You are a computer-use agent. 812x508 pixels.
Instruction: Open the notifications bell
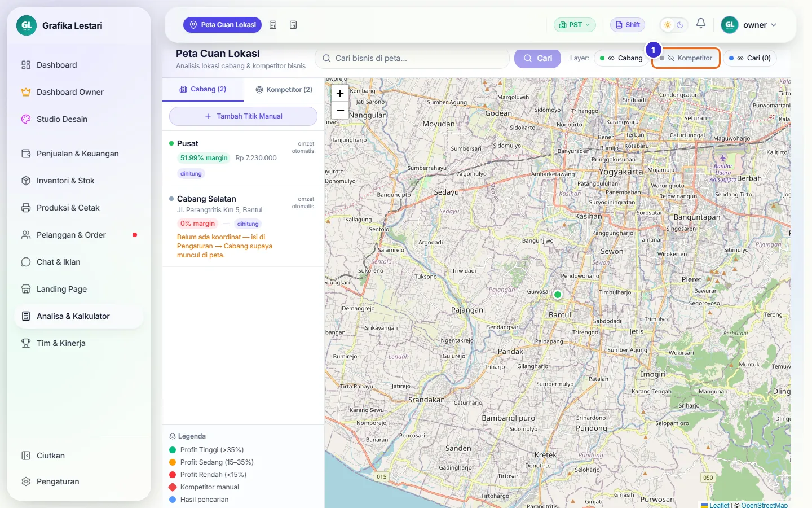[701, 24]
